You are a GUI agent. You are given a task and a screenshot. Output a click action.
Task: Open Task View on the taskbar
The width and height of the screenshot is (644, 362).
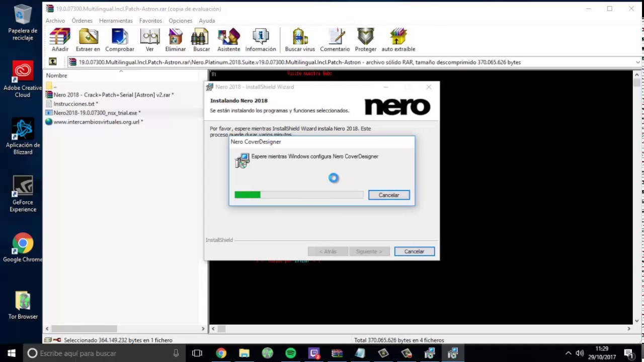(197, 353)
